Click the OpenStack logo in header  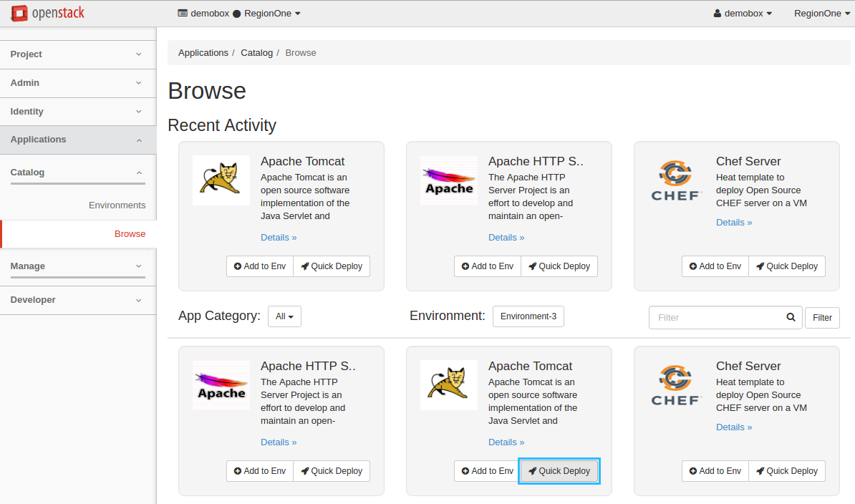click(x=47, y=13)
